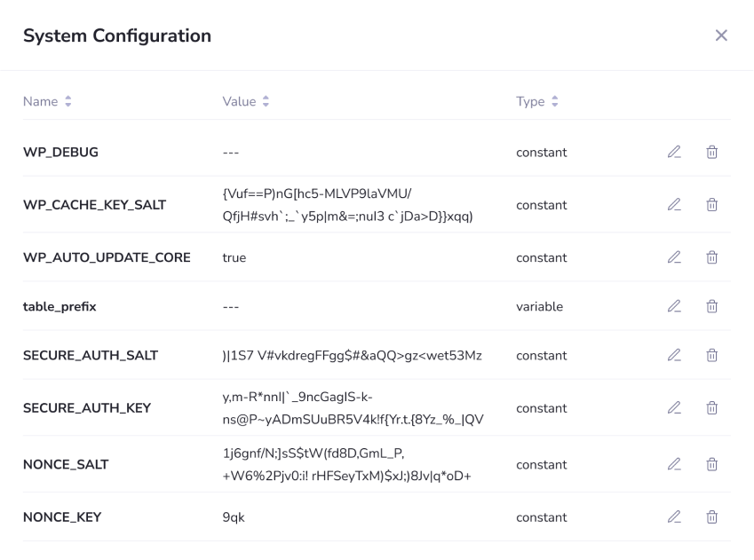Delete the WP_AUTO_UPDATE_CORE entry
Viewport: 754px width, 560px height.
pos(712,257)
